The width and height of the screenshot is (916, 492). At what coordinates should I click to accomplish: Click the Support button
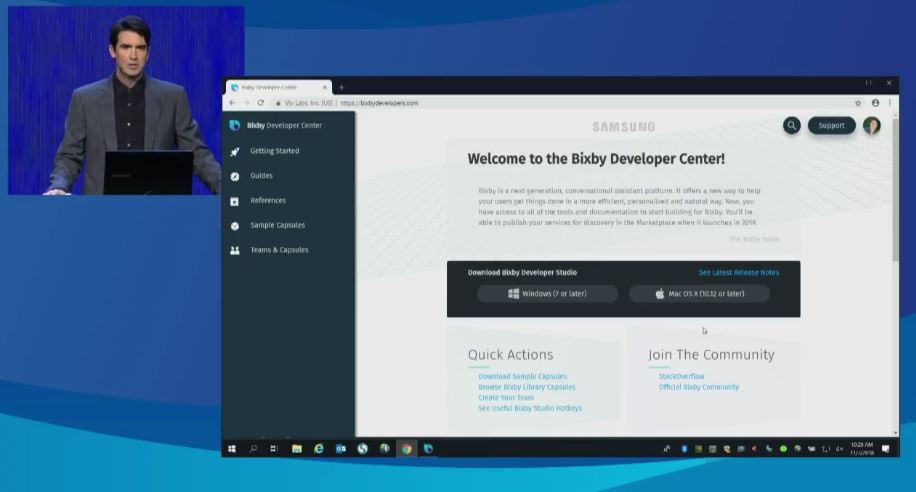pos(831,125)
